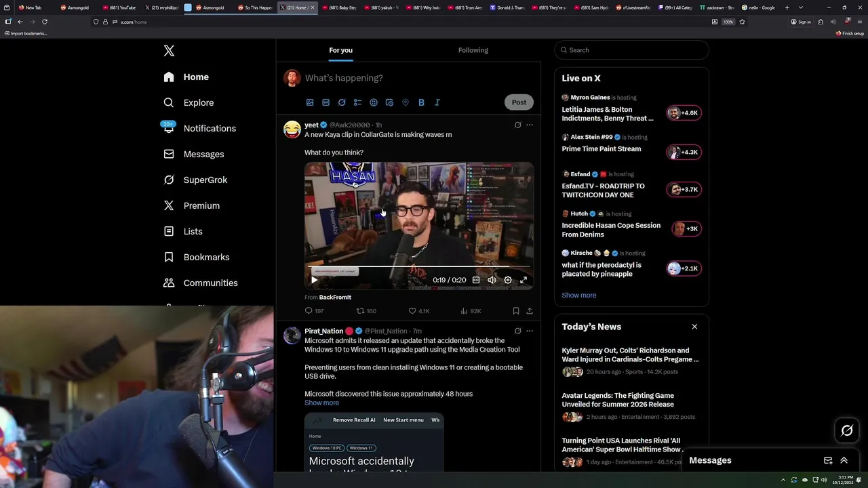
Task: Click the X logo in sidebar
Action: [x=169, y=51]
